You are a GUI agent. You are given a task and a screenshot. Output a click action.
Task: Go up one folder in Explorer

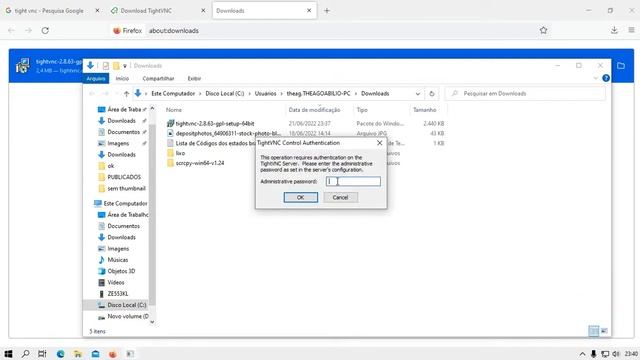pos(127,94)
